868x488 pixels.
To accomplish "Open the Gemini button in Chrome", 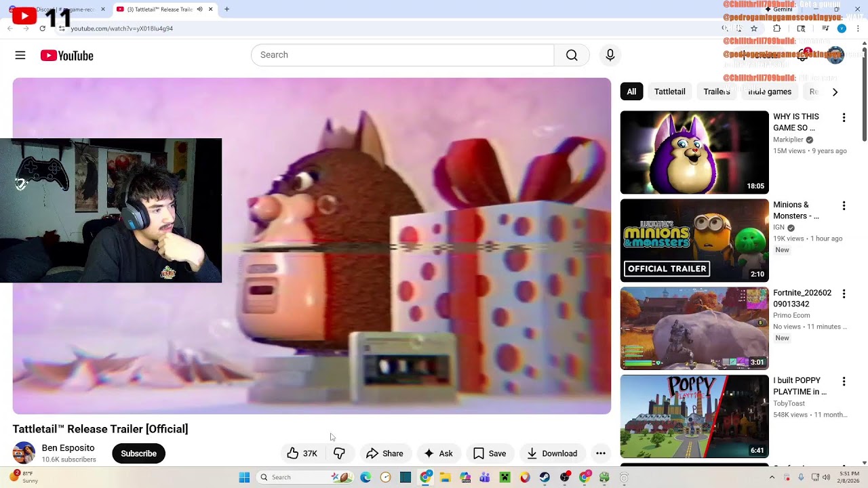I will pos(778,9).
